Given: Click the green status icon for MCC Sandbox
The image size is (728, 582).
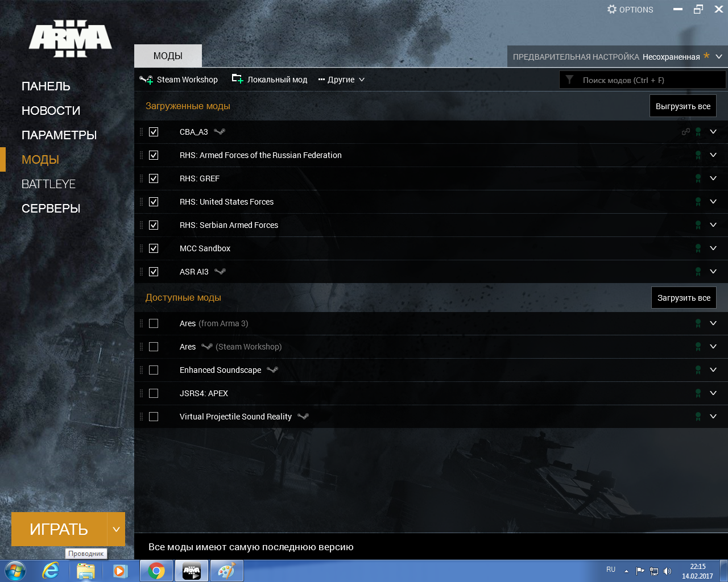Looking at the screenshot, I should tap(698, 248).
